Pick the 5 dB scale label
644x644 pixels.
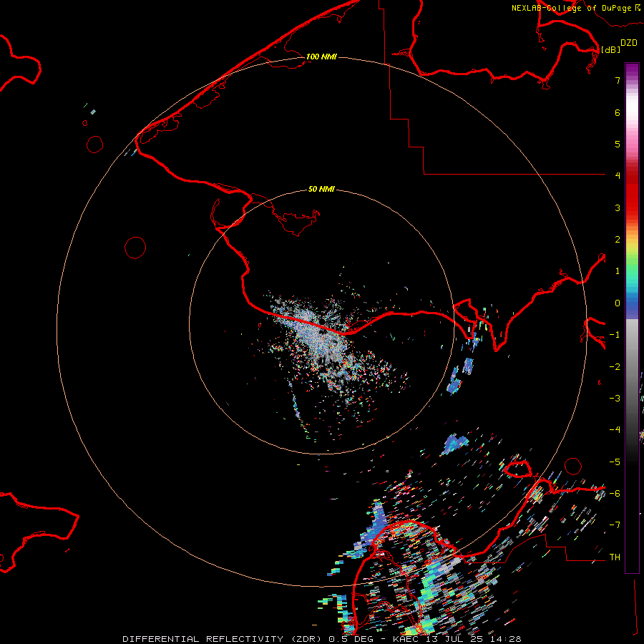tap(618, 144)
